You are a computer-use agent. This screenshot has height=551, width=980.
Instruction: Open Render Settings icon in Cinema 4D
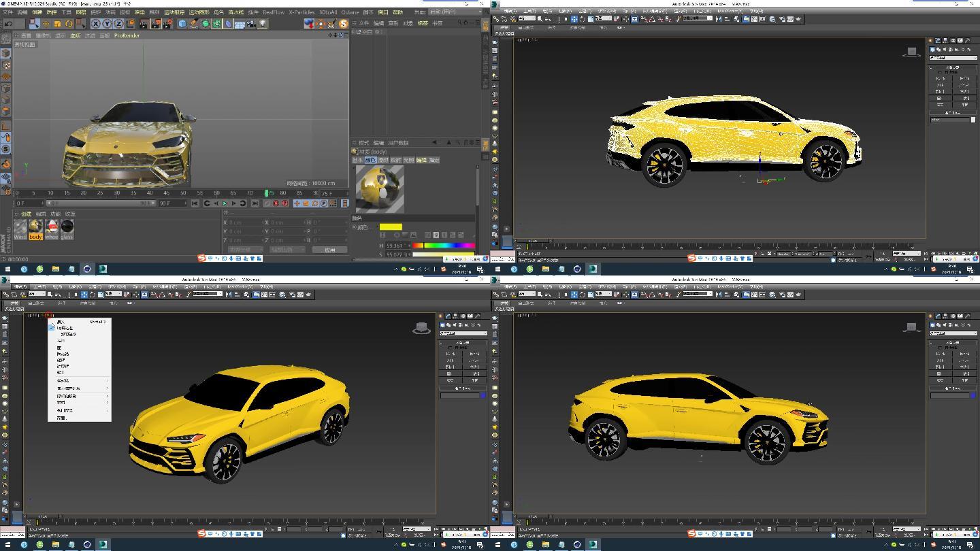click(x=167, y=24)
